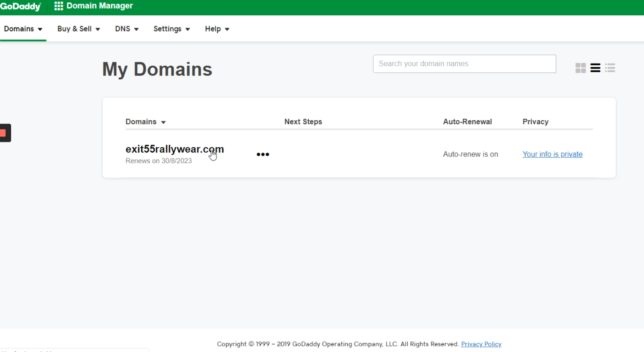Click the Auto-Renewal column header

(x=467, y=122)
